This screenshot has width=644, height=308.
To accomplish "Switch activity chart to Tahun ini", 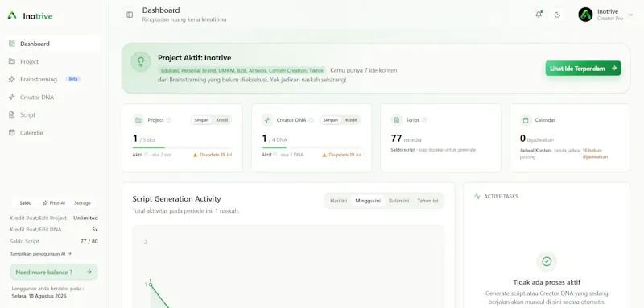I will point(427,201).
